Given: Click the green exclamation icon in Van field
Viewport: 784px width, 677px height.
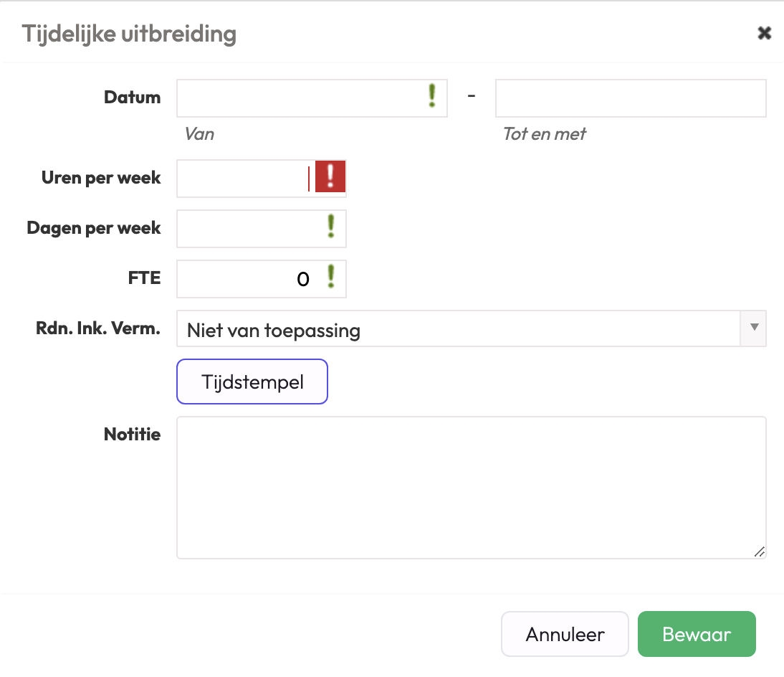Looking at the screenshot, I should [x=432, y=96].
